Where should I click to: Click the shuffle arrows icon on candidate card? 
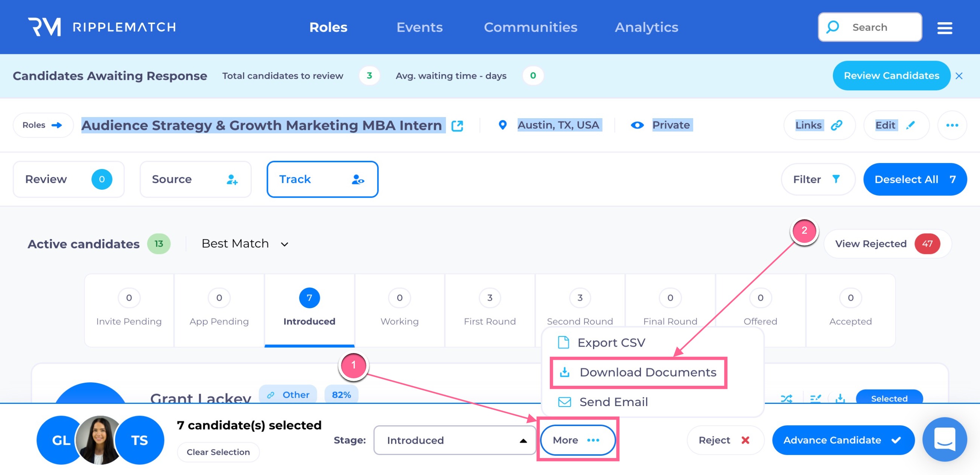click(x=786, y=398)
